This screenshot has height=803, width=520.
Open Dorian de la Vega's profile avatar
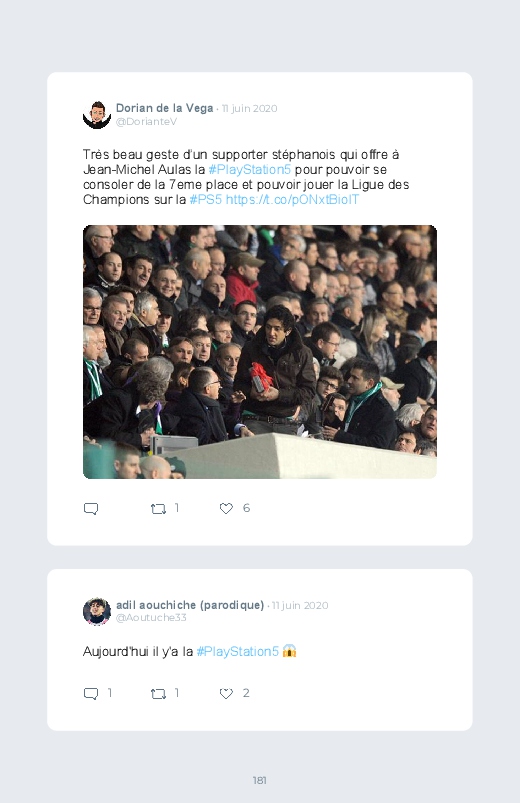(97, 115)
